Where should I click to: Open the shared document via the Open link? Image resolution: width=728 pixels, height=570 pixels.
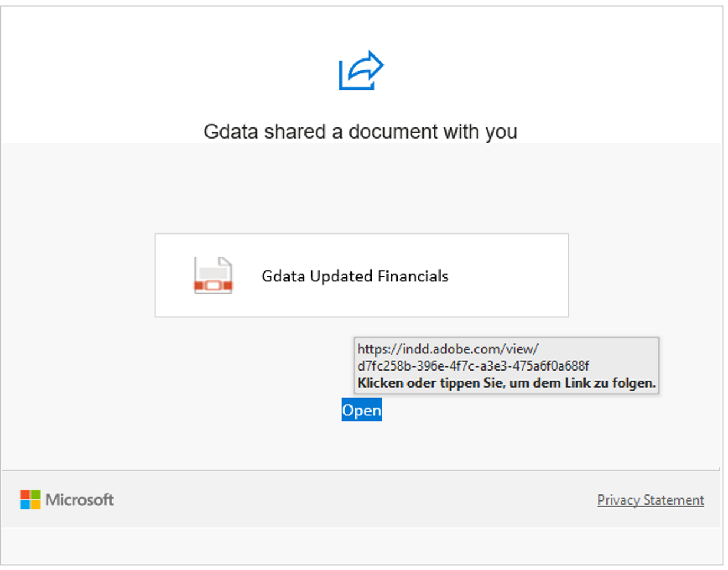click(361, 410)
